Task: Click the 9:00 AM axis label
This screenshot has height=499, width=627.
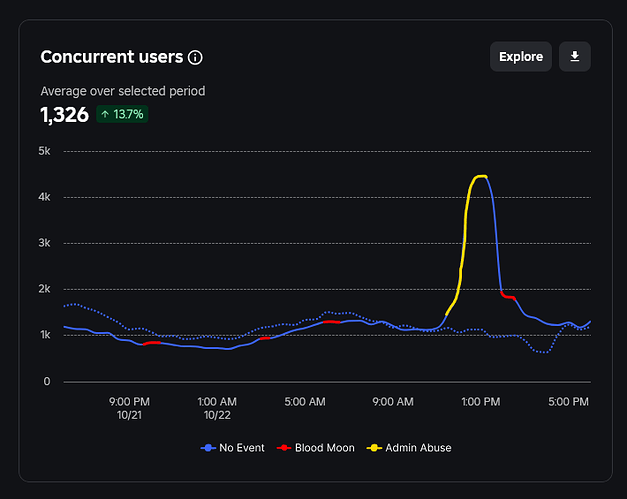Action: (x=393, y=402)
